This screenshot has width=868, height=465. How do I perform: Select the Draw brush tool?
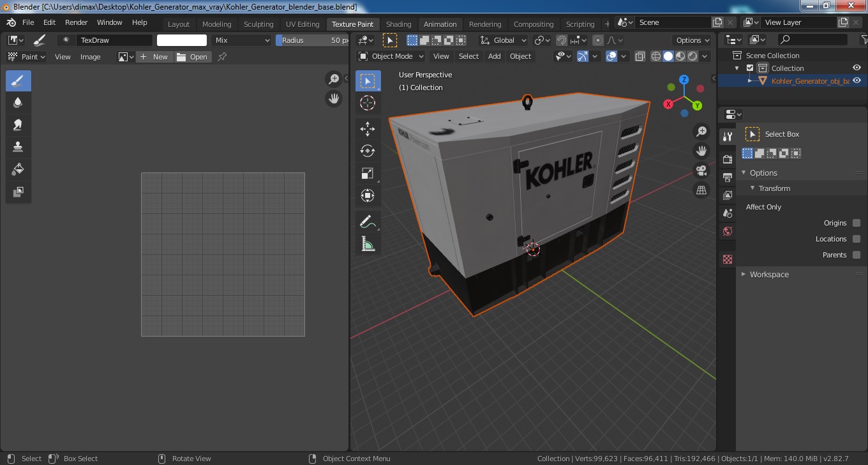pos(19,81)
